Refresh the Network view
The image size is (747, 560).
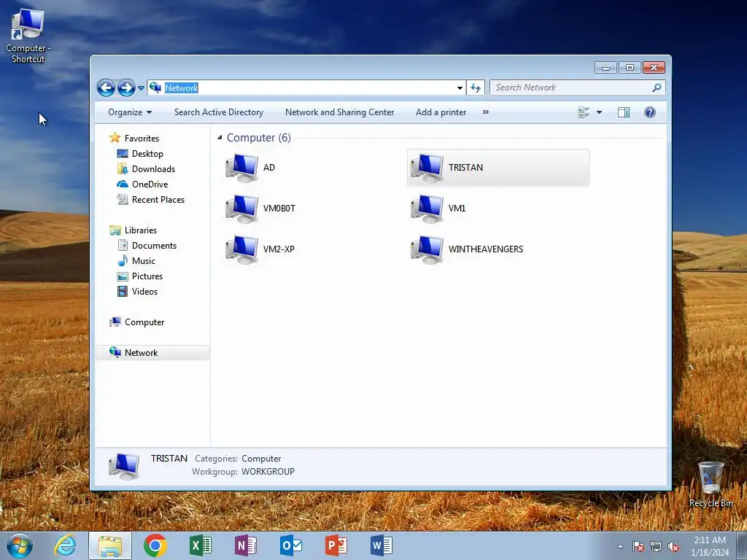[476, 87]
